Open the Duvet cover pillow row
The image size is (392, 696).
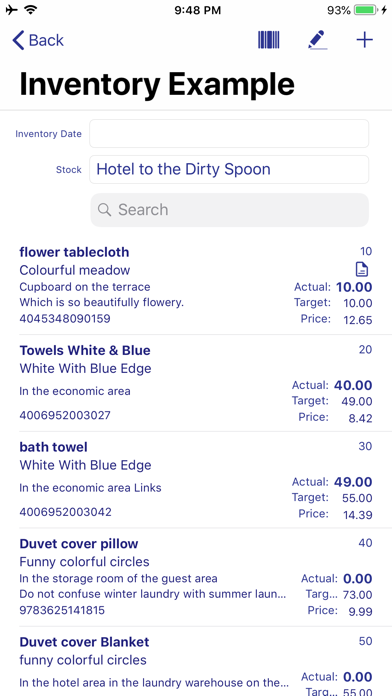pyautogui.click(x=196, y=577)
